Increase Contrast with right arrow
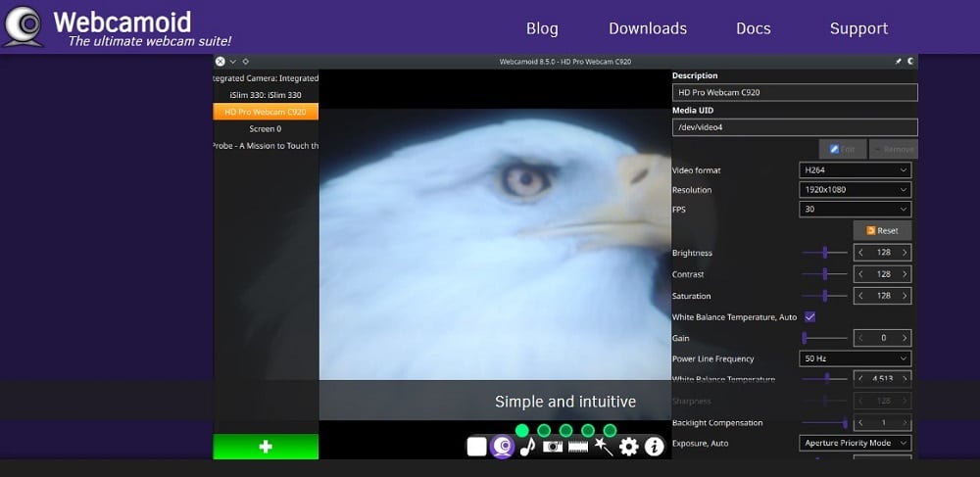 pos(904,274)
